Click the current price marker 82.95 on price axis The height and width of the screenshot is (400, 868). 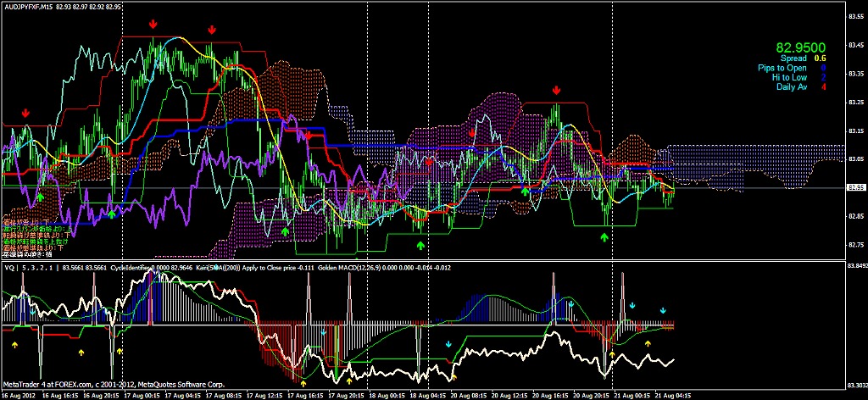(x=855, y=187)
